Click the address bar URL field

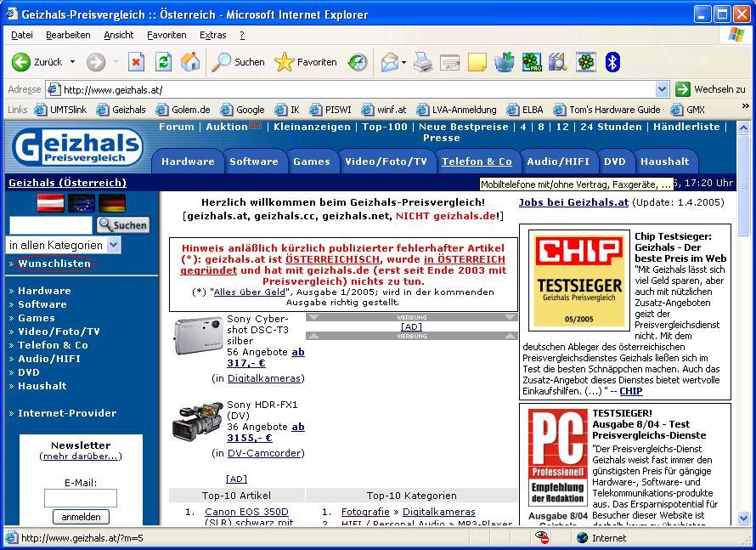tap(352, 89)
